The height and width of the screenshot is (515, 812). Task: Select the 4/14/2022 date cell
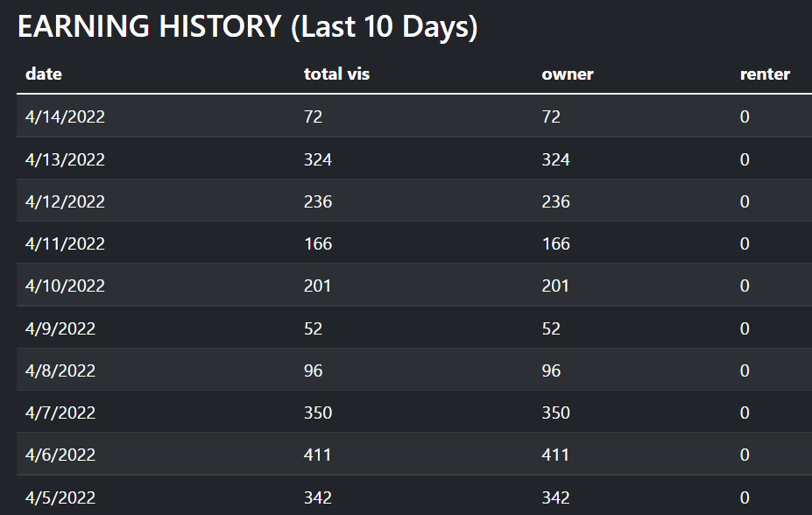click(65, 116)
